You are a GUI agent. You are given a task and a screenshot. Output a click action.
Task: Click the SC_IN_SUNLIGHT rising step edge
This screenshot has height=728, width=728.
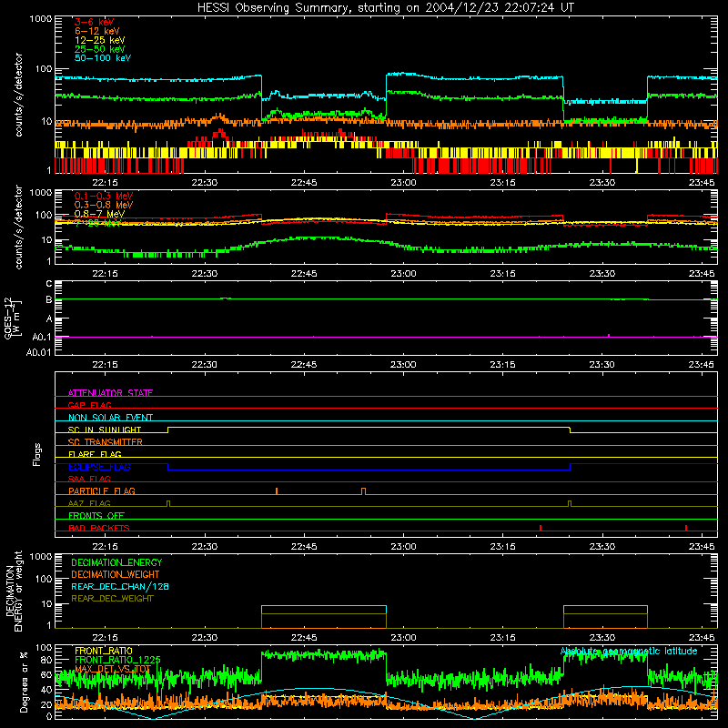click(168, 430)
